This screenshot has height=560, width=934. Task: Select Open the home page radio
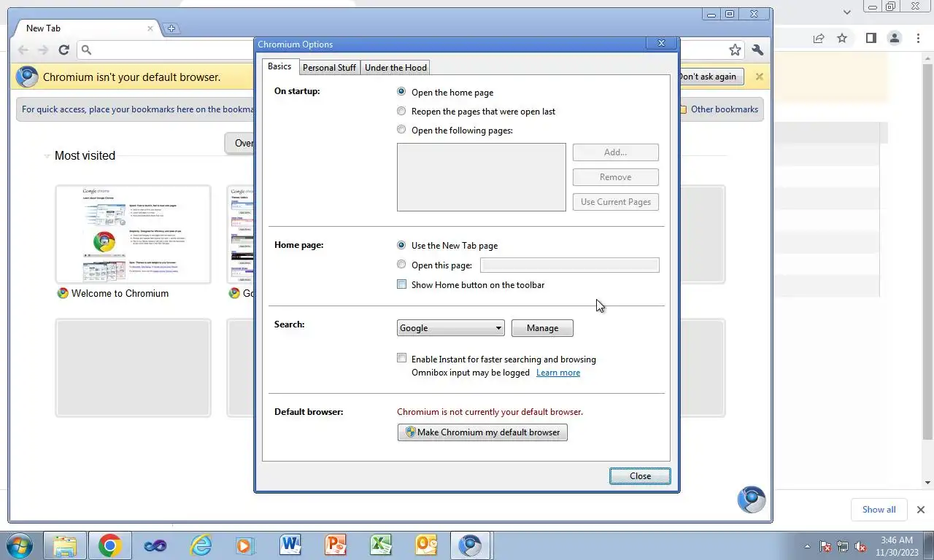coord(401,92)
